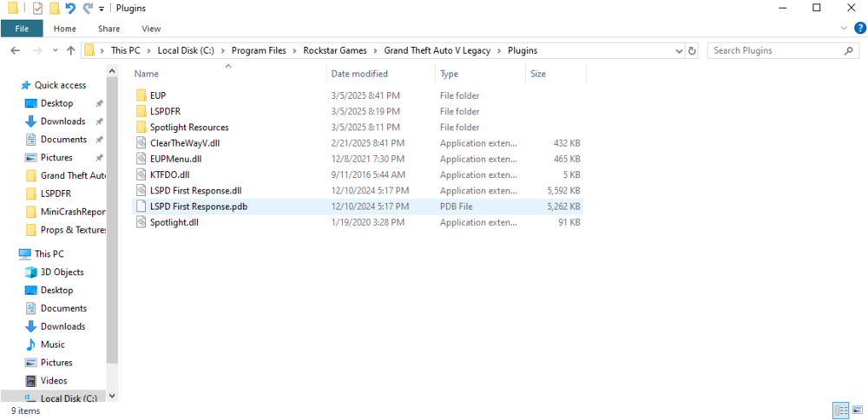Open Help via the blue question mark
The height and width of the screenshot is (420, 868).
pyautogui.click(x=859, y=28)
